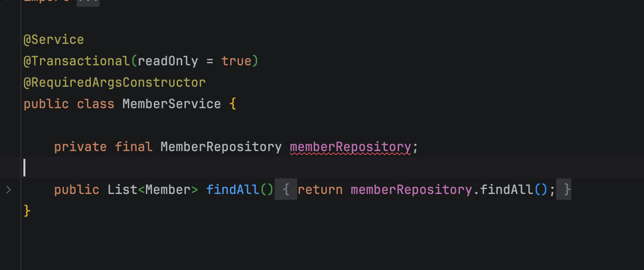This screenshot has width=644, height=270.
Task: Click the red-underlined memberRepository field name
Action: click(350, 147)
